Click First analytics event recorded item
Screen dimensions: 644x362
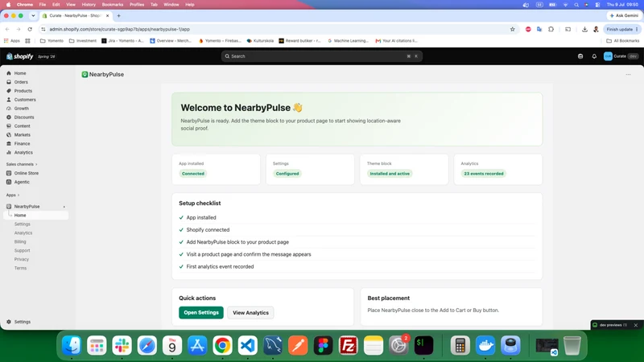[220, 266]
